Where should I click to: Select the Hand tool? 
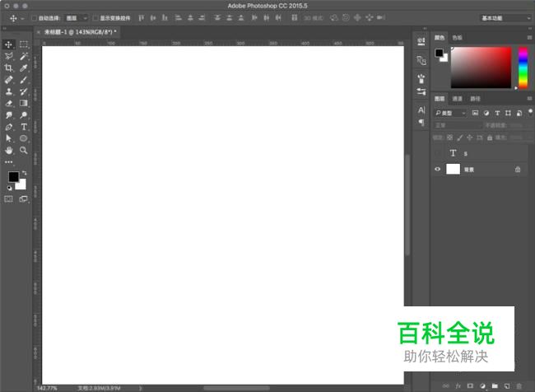pyautogui.click(x=8, y=150)
